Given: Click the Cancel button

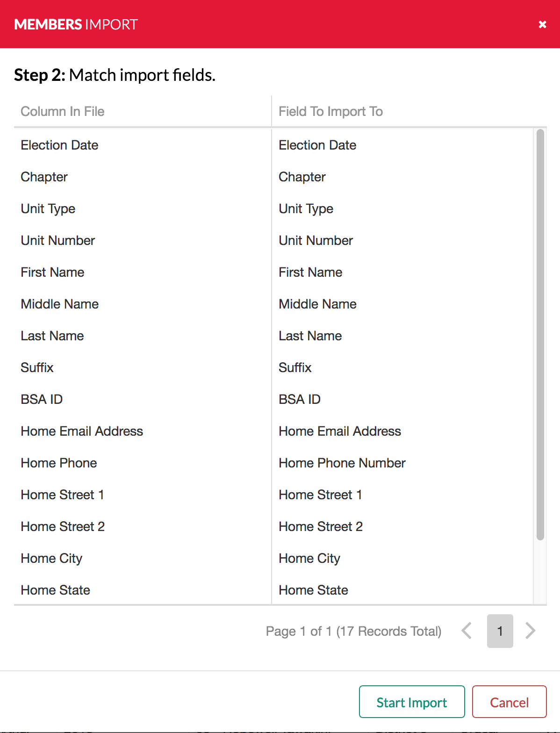Looking at the screenshot, I should click(x=509, y=702).
